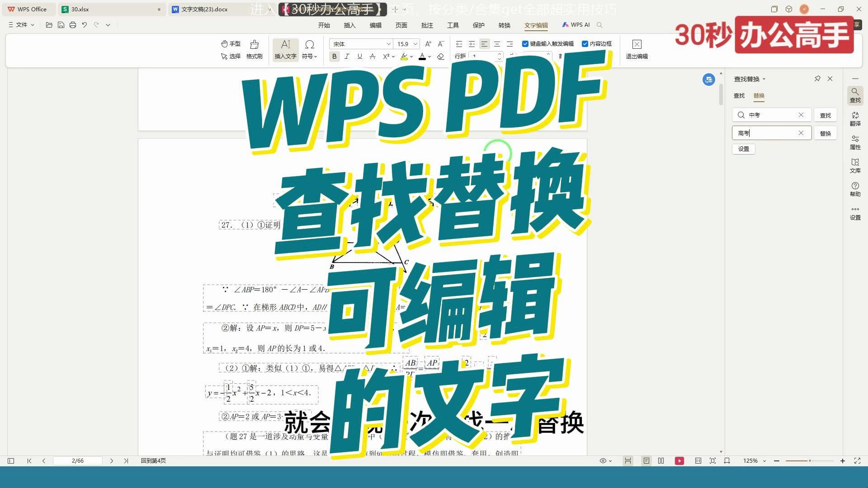Undo the last action
Viewport: 868px width, 488px height.
pyautogui.click(x=85, y=25)
